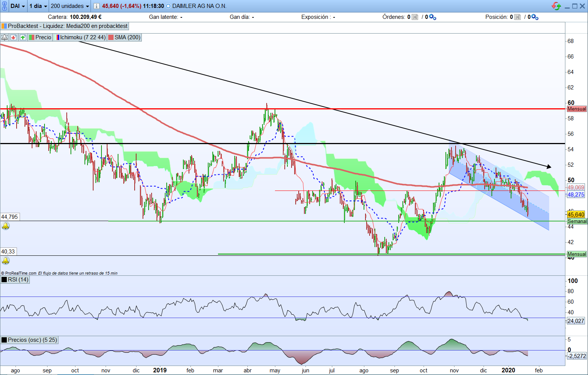Click the red down-arrow sell icon
Screen dimensions: 588x375
point(14,37)
